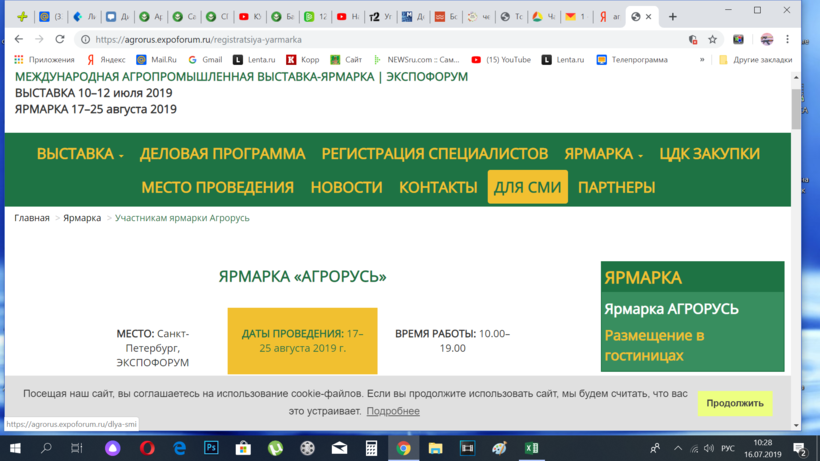Launch Opera browser from taskbar

(x=147, y=448)
